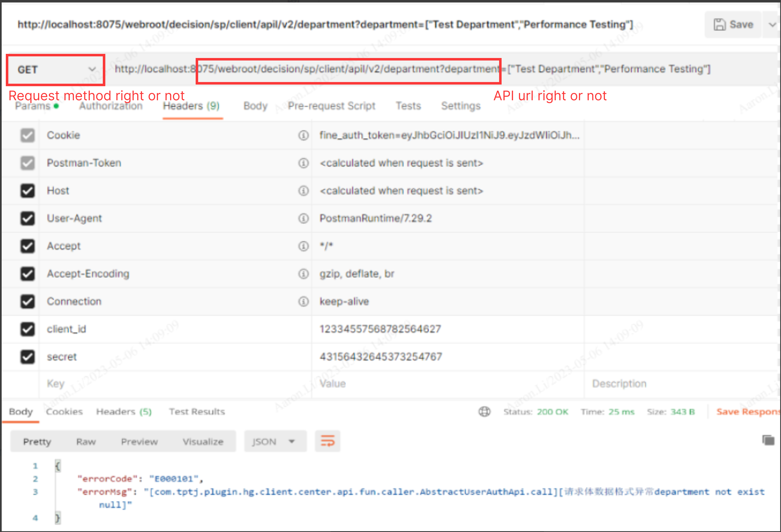Open the GET request method dropdown

coord(56,70)
